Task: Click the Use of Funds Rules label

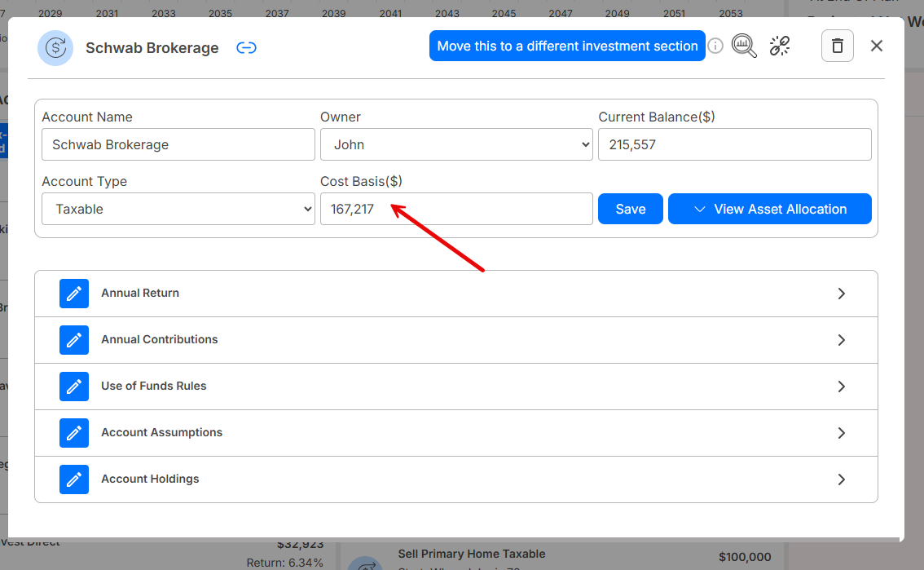Action: 154,386
